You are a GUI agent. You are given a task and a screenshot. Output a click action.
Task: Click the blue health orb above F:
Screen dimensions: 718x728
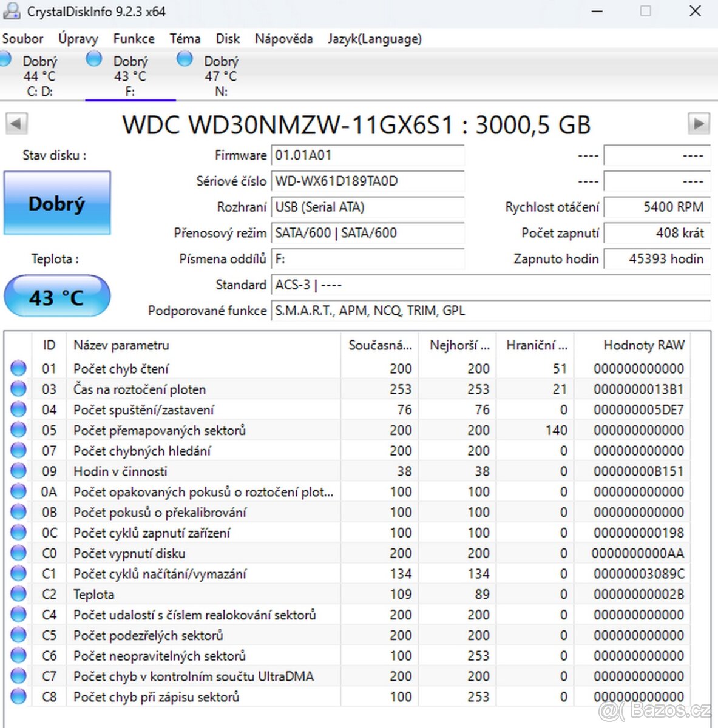tap(94, 59)
